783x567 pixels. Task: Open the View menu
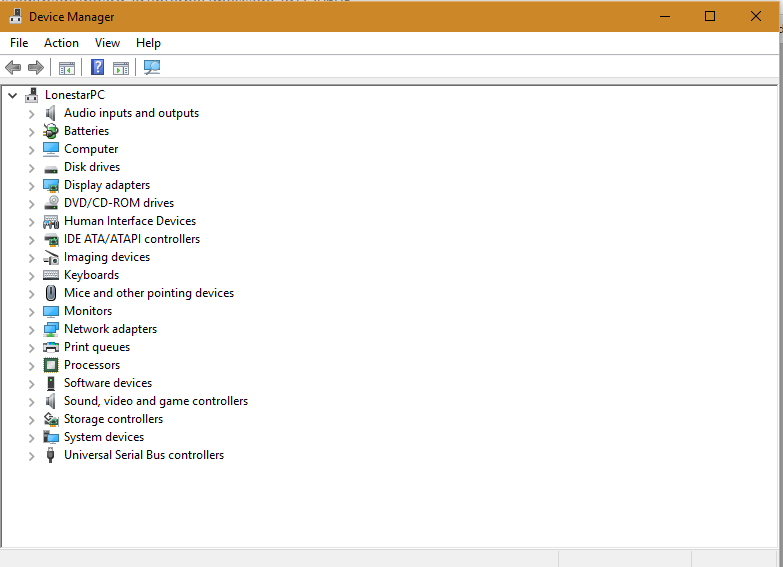[x=107, y=43]
